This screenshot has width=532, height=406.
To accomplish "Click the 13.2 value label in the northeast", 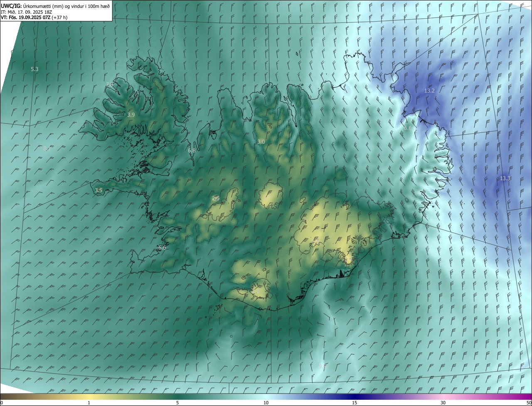I will (x=429, y=90).
